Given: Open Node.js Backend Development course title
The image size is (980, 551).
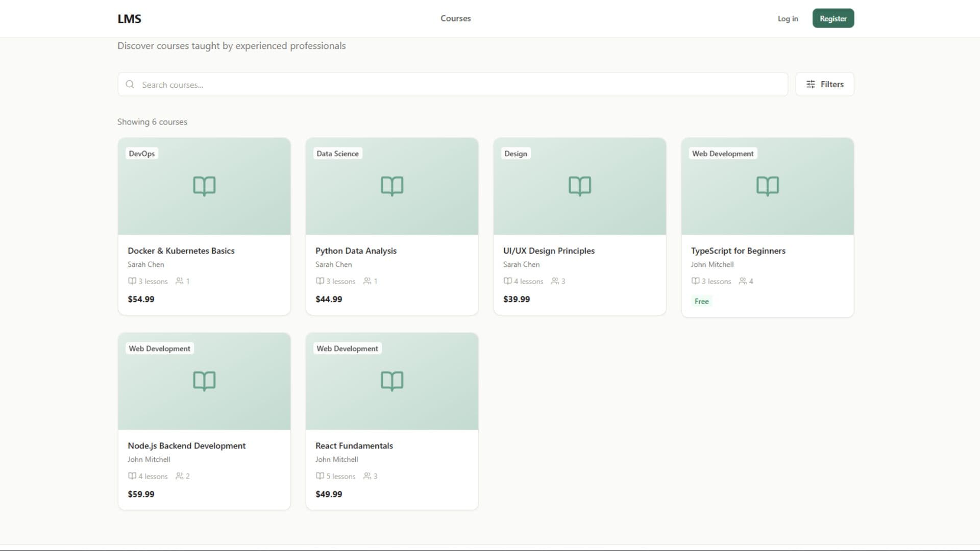Looking at the screenshot, I should coord(186,446).
